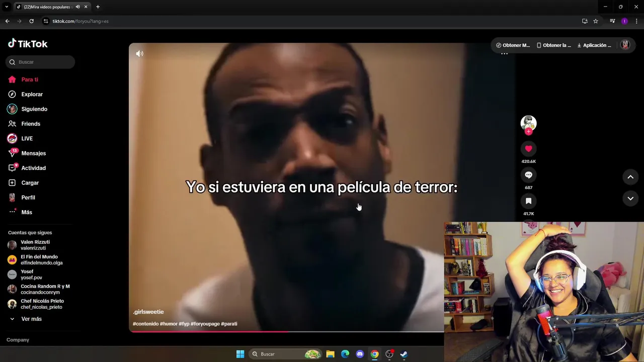Open Chrome tab search dropdown
Screen dimensions: 644x362
(x=7, y=7)
